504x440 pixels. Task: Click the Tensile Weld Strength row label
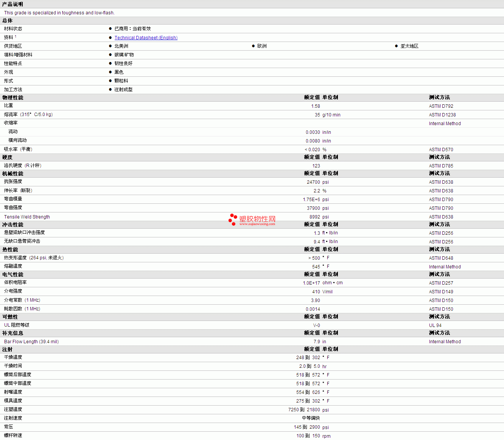(27, 217)
